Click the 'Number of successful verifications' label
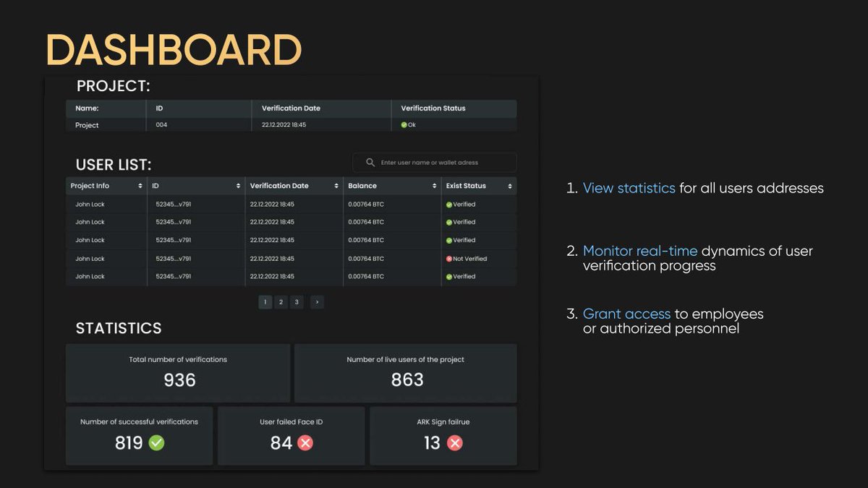The width and height of the screenshot is (868, 488). click(139, 421)
